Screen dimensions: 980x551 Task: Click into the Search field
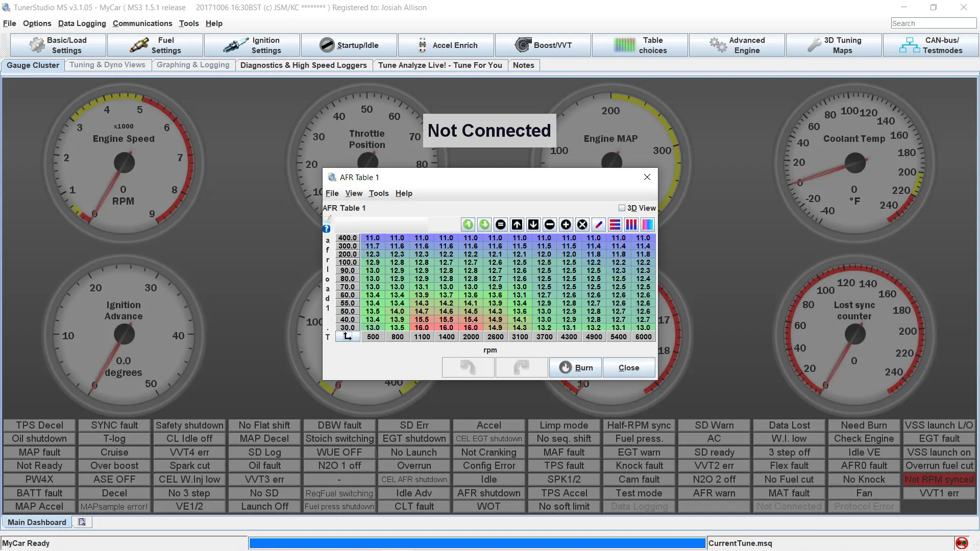click(934, 23)
